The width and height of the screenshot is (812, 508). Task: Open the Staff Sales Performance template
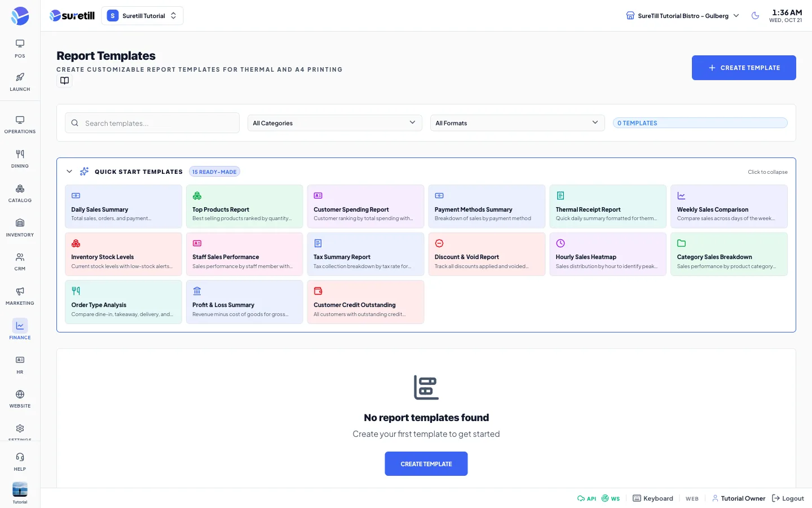(245, 255)
